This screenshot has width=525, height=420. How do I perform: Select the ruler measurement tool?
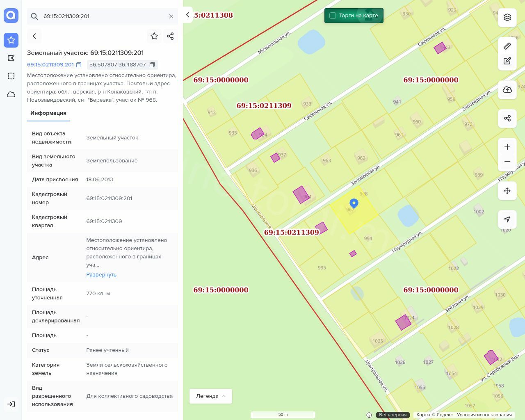[507, 46]
